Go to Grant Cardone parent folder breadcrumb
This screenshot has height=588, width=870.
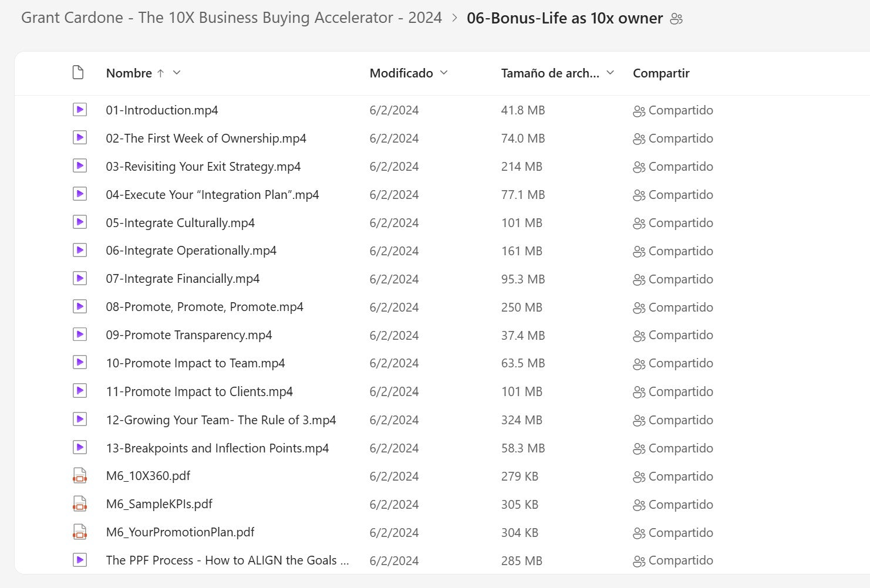231,18
